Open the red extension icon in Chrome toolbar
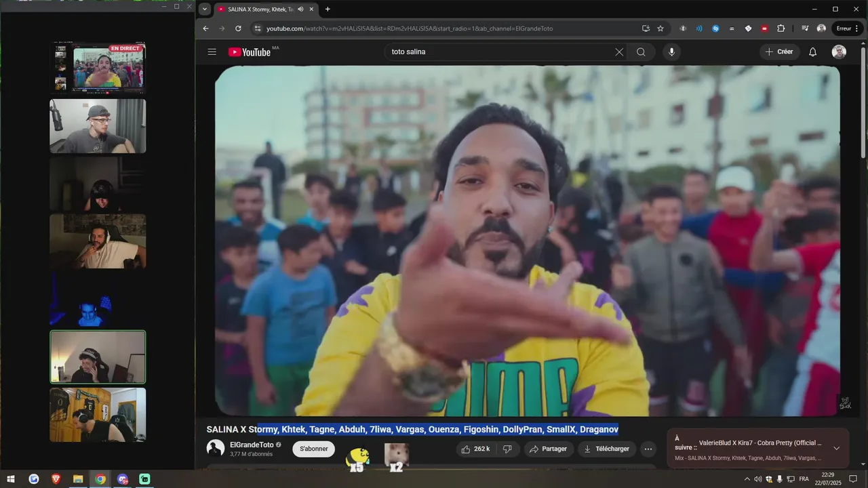This screenshot has width=868, height=488. (765, 28)
